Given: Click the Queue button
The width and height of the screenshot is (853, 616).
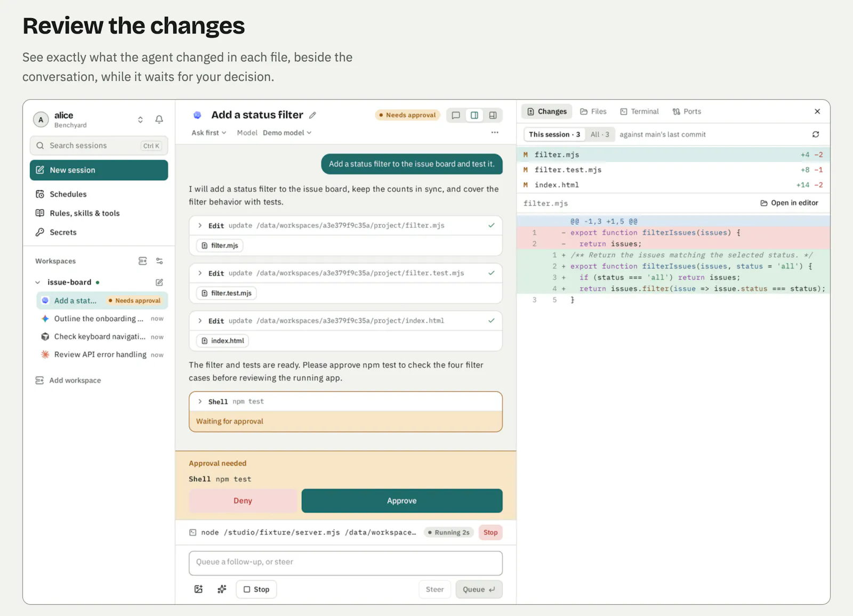Looking at the screenshot, I should pyautogui.click(x=479, y=589).
